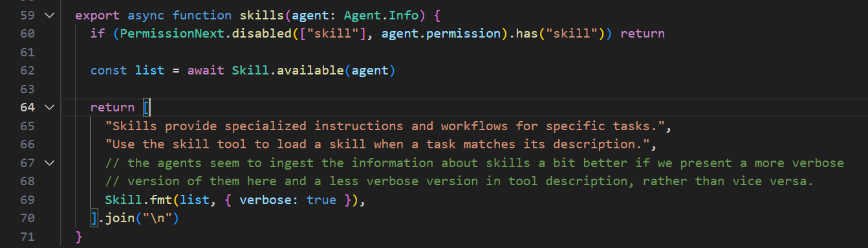
Task: Click the "\n" string on line 70
Action: (x=157, y=219)
